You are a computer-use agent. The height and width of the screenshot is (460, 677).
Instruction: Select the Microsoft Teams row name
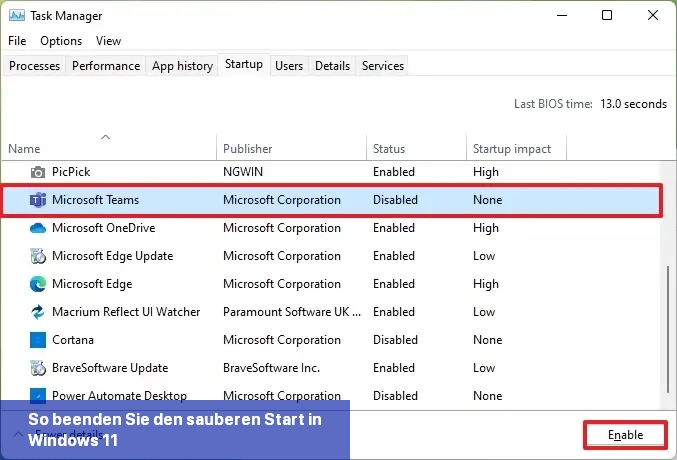[x=95, y=200]
